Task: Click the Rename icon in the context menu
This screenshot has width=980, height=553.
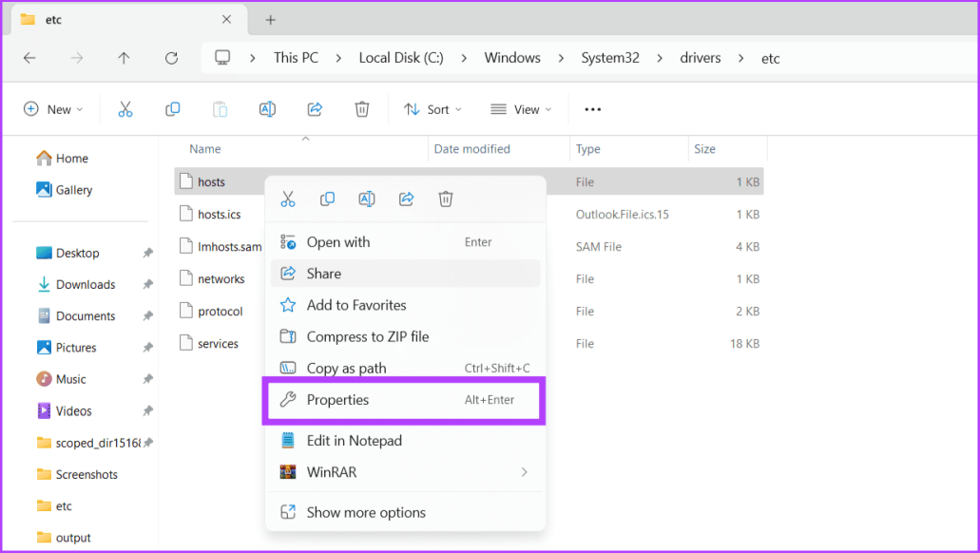Action: pos(366,200)
